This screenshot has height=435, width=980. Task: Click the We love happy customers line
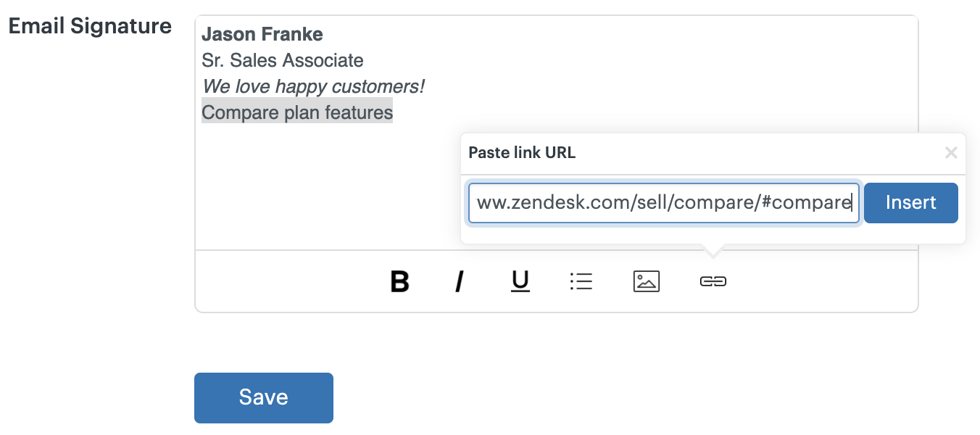click(312, 86)
